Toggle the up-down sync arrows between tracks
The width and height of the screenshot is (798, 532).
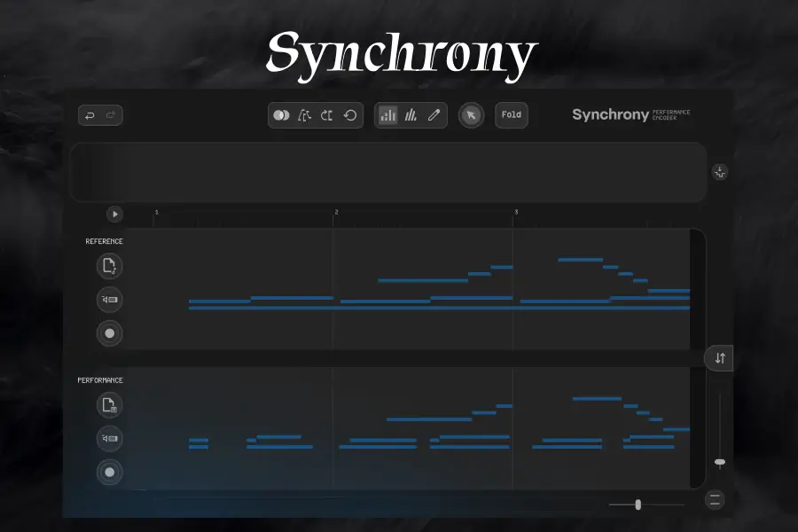tap(720, 358)
